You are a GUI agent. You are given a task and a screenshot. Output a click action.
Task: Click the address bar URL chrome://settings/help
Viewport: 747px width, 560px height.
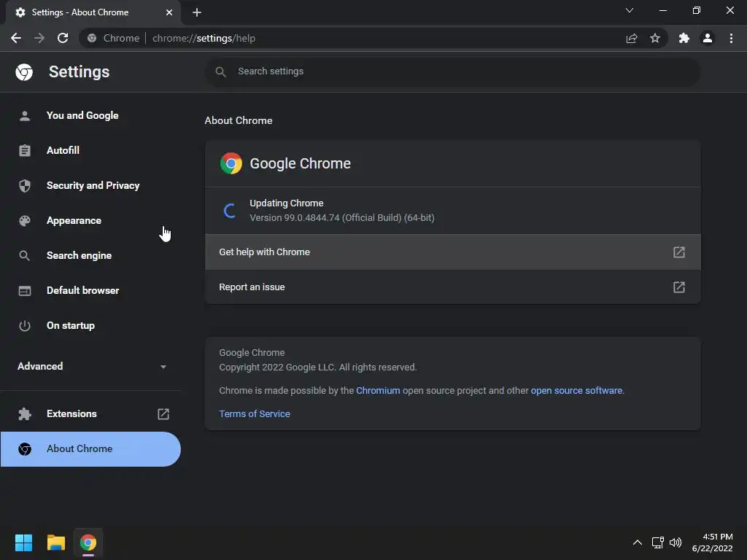pyautogui.click(x=204, y=38)
